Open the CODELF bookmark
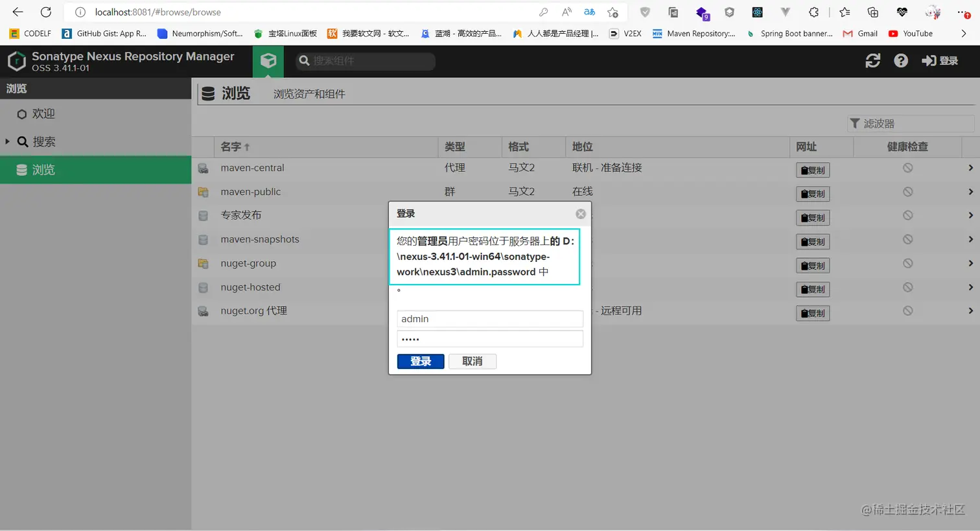 coord(30,34)
